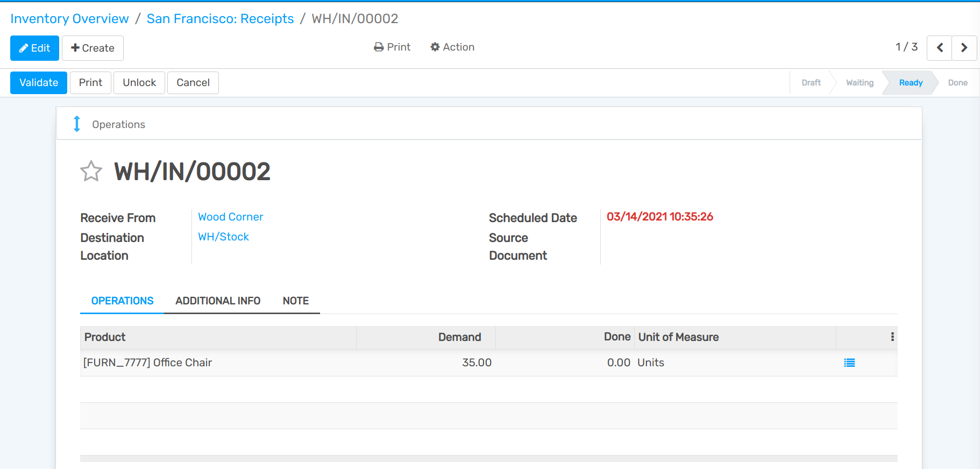
Task: Switch to the Additional Info tab
Action: 218,301
